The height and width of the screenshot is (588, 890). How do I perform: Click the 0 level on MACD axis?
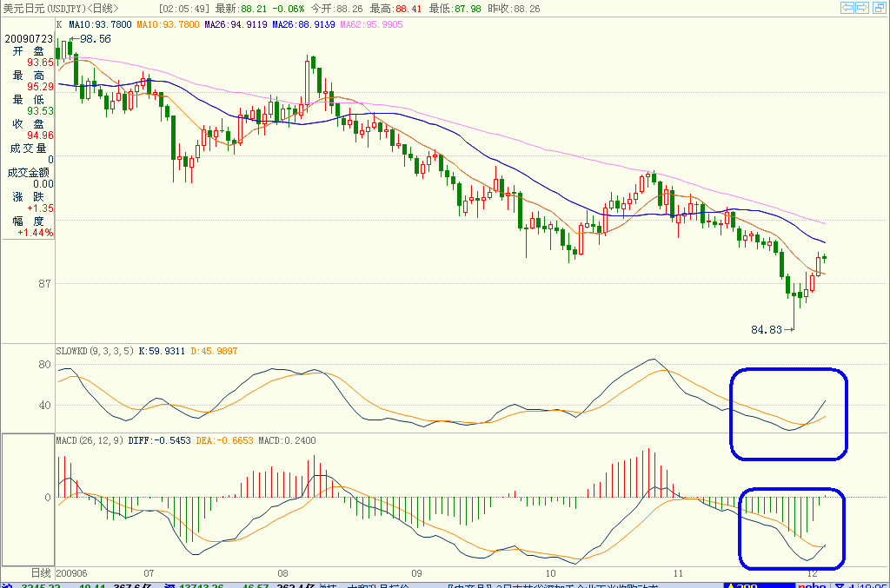point(48,498)
